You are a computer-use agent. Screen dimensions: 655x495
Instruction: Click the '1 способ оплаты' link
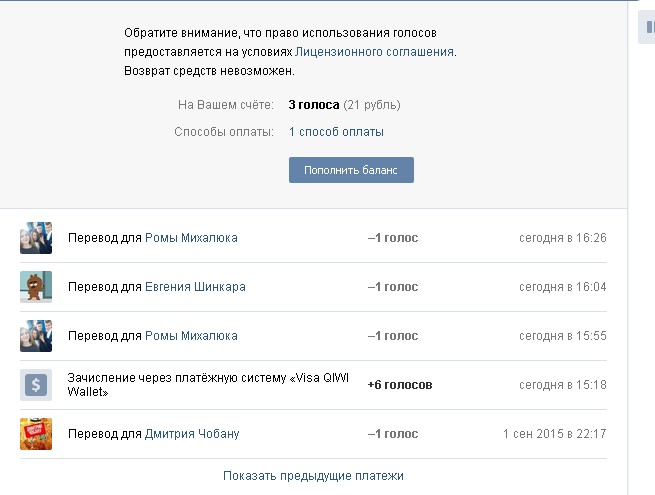pyautogui.click(x=336, y=132)
